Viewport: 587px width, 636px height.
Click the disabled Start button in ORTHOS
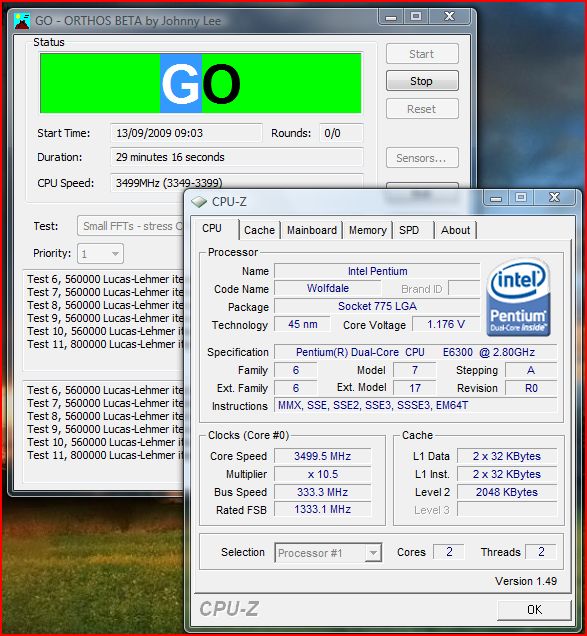pyautogui.click(x=422, y=54)
